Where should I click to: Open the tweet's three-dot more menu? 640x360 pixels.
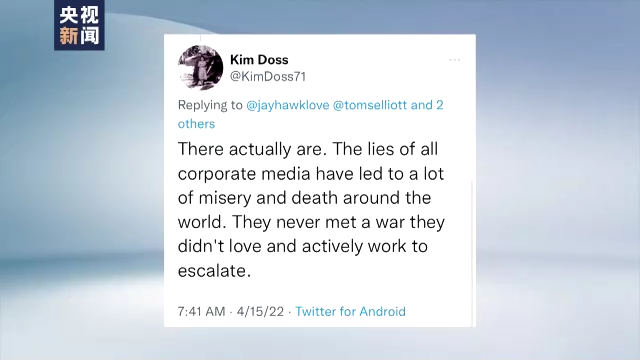(454, 60)
